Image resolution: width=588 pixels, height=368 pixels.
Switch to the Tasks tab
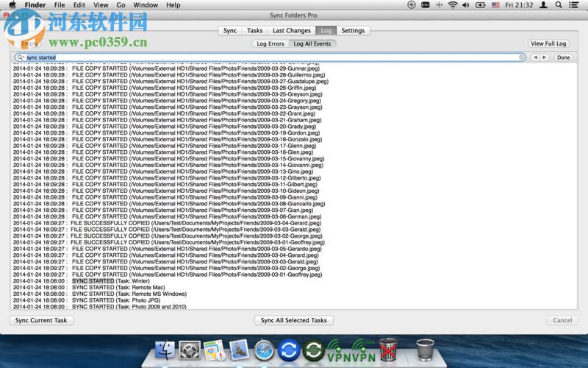tap(254, 30)
